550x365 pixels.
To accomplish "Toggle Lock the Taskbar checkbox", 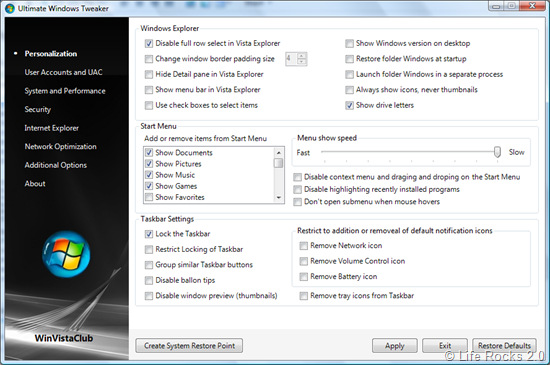I will [149, 234].
